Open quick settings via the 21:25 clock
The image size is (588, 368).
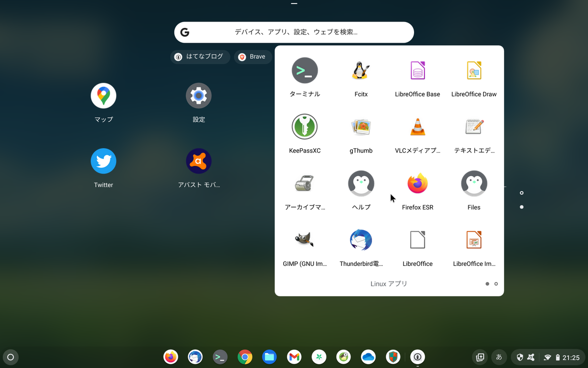[x=571, y=358]
